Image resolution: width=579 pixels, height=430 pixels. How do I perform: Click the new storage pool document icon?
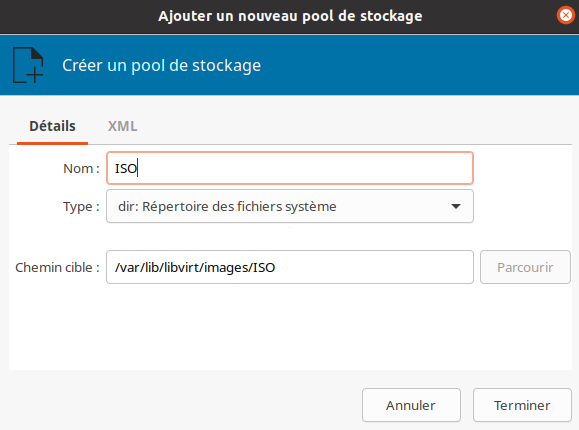(28, 65)
